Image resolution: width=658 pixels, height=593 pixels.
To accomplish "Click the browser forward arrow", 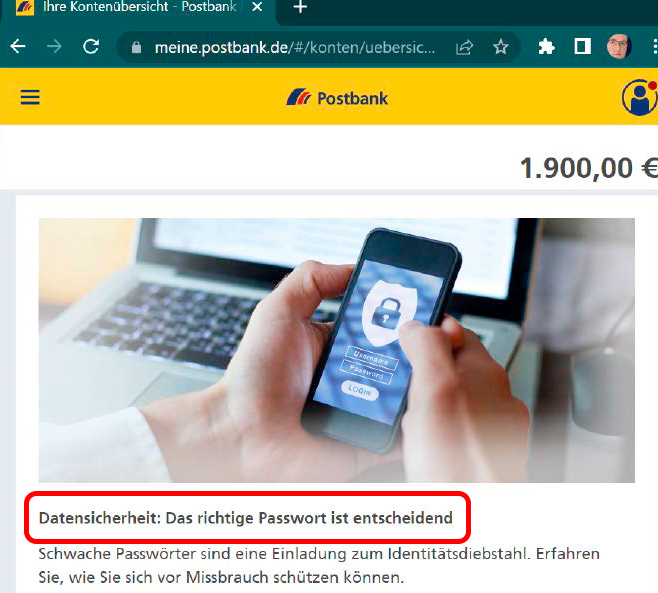I will point(54,46).
